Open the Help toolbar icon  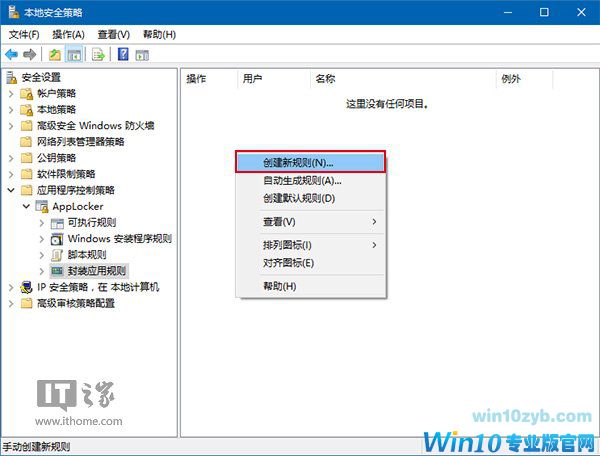(x=123, y=54)
